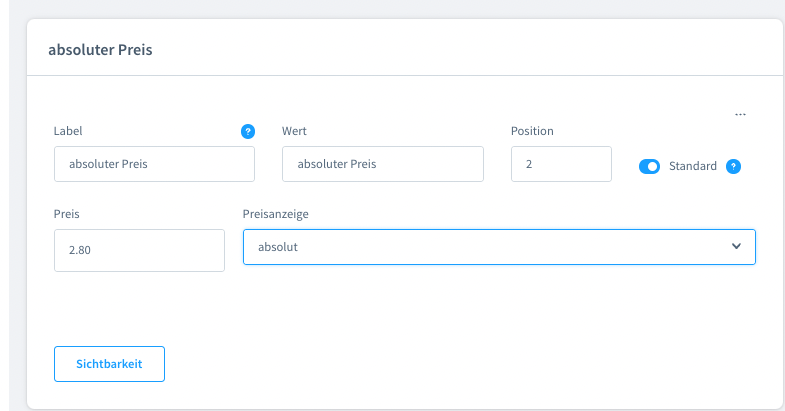Open the three-dots context menu
Image resolution: width=785 pixels, height=411 pixels.
(740, 115)
